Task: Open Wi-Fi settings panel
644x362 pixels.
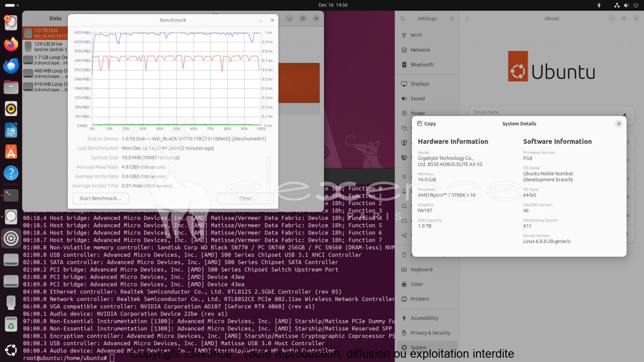Action: [x=427, y=35]
